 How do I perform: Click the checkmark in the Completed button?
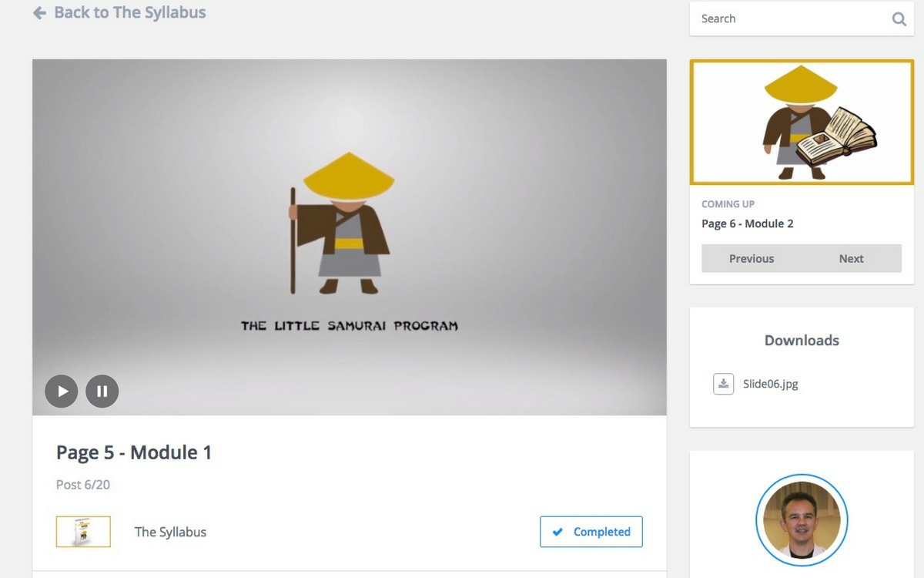coord(557,532)
